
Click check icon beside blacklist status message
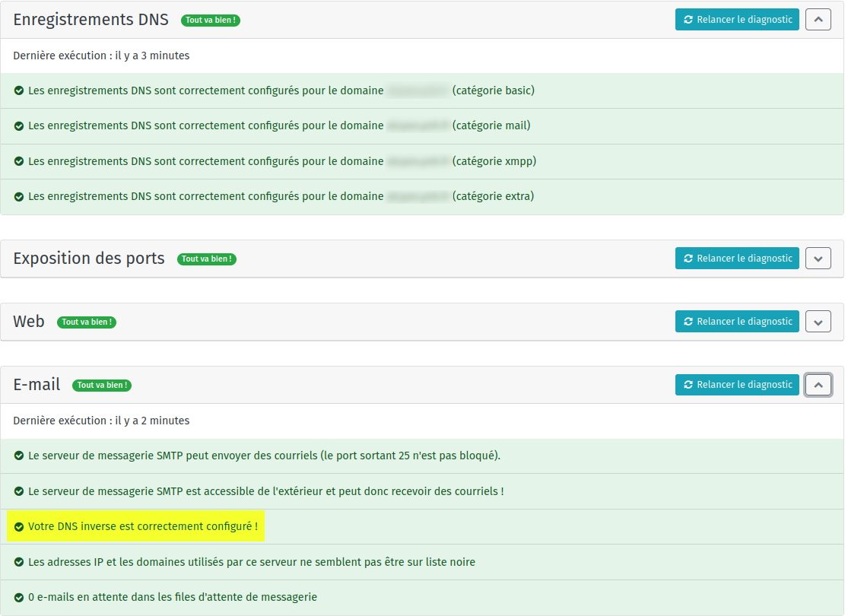[19, 563]
